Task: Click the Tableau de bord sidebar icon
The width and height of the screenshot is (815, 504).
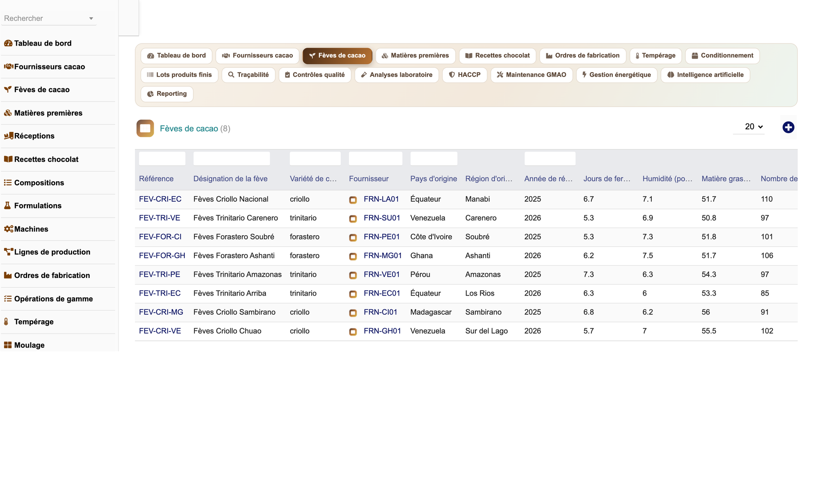Action: click(8, 43)
